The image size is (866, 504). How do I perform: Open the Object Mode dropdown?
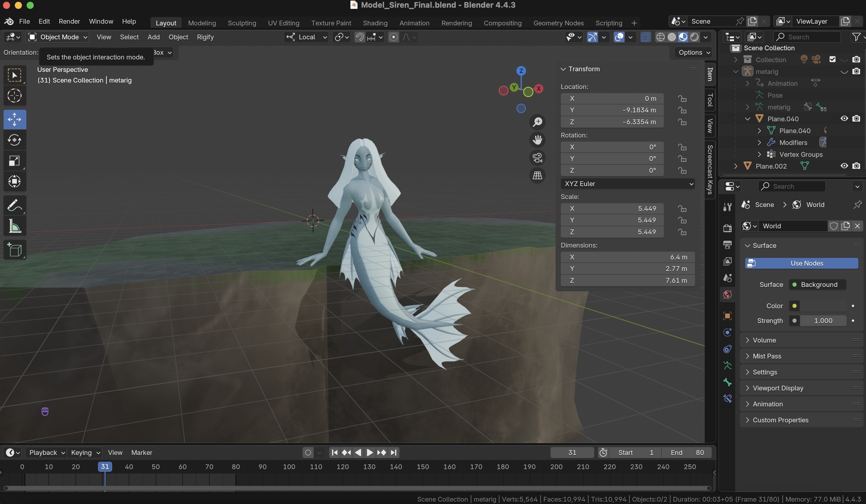(x=58, y=37)
